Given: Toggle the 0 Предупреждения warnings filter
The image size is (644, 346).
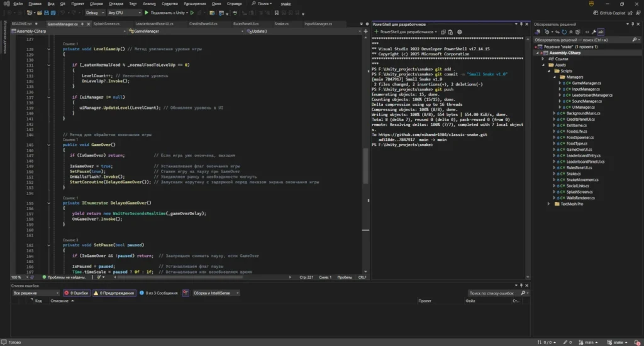Looking at the screenshot, I should tap(114, 293).
